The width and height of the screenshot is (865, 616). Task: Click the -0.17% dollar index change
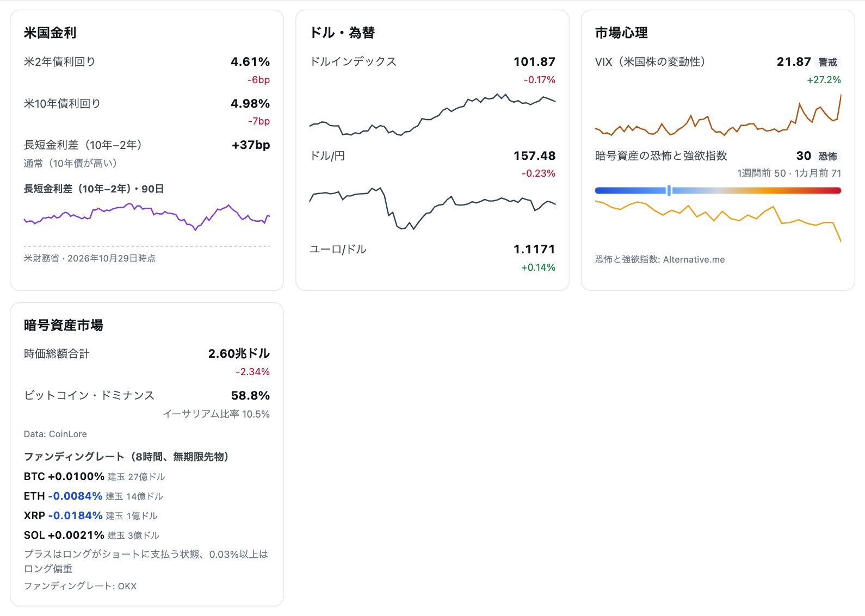click(539, 79)
